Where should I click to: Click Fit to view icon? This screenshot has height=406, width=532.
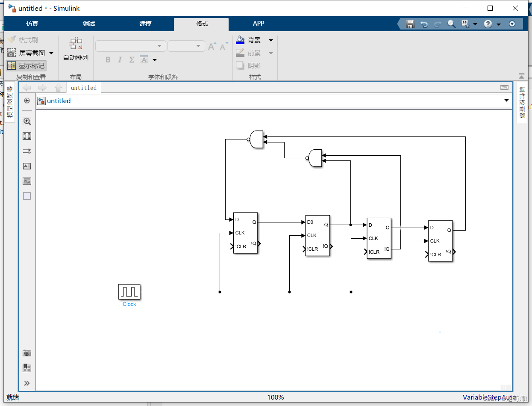click(27, 136)
